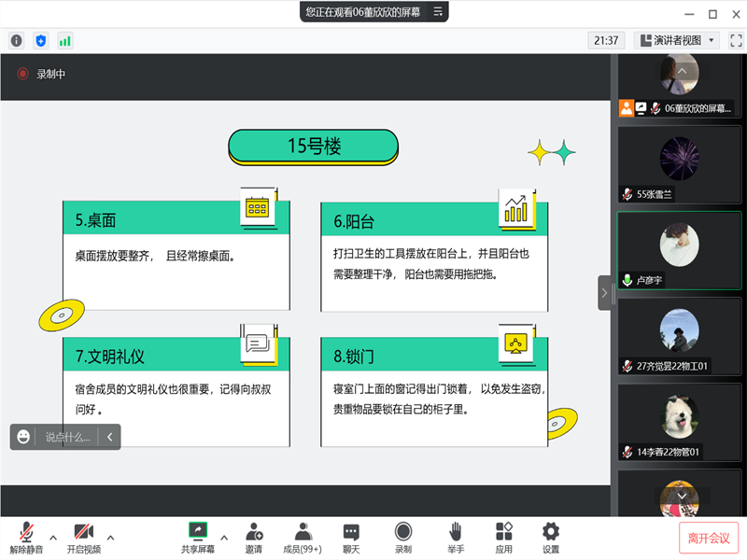This screenshot has width=747, height=560.
Task: Click the meeting info icon
Action: (16, 40)
